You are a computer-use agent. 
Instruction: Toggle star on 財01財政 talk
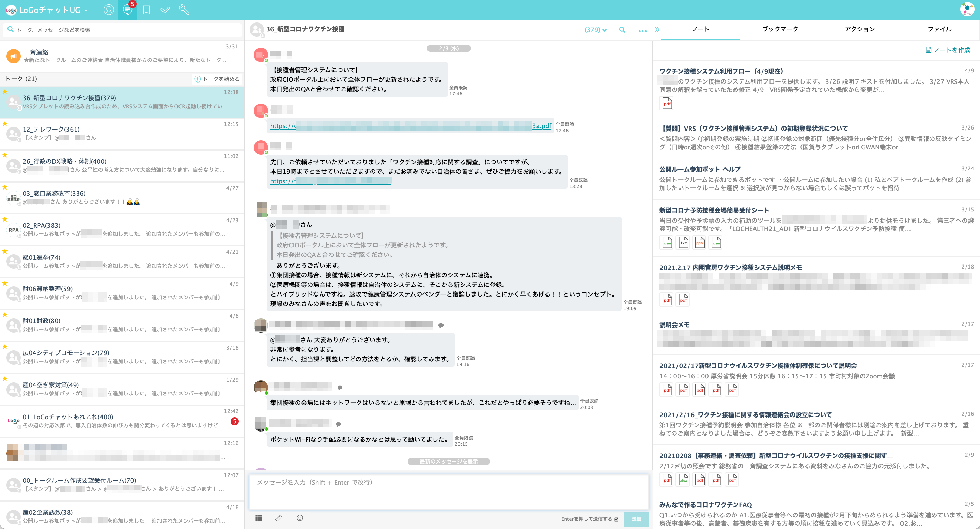[5, 314]
